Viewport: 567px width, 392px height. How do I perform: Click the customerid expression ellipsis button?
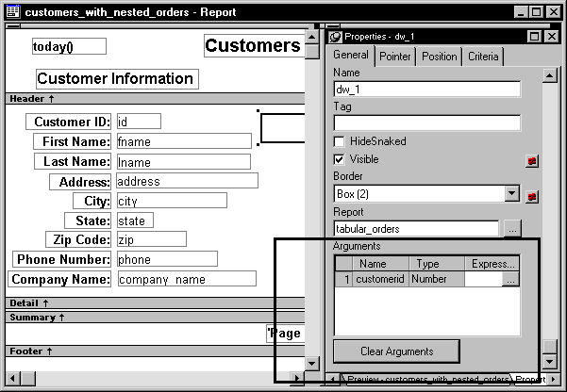pyautogui.click(x=510, y=280)
